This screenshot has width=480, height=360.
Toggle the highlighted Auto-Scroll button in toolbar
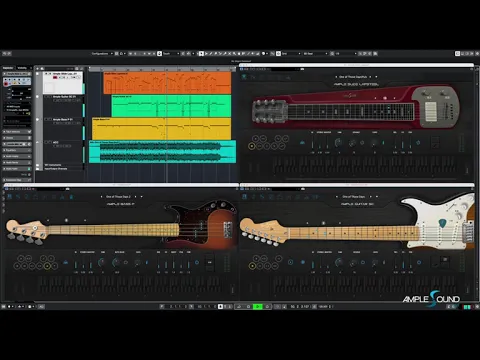pyautogui.click(x=159, y=53)
